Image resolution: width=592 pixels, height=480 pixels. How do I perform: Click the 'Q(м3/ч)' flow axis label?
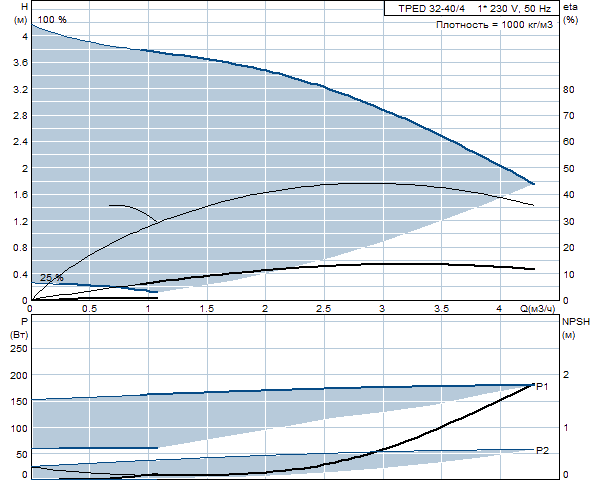point(538,309)
